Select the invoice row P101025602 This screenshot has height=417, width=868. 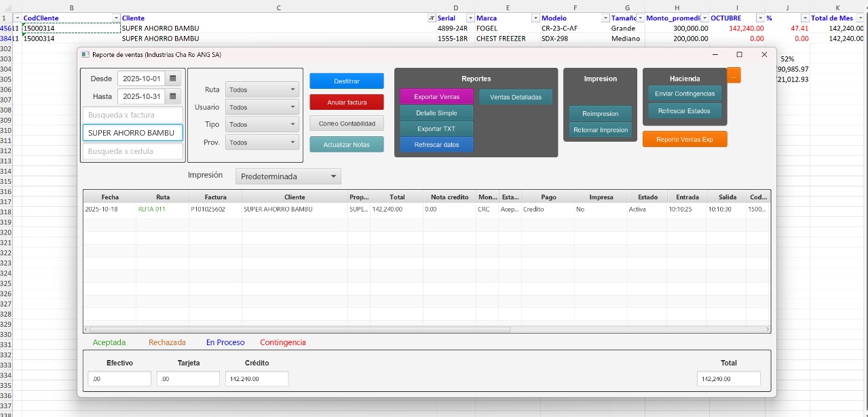[216, 210]
